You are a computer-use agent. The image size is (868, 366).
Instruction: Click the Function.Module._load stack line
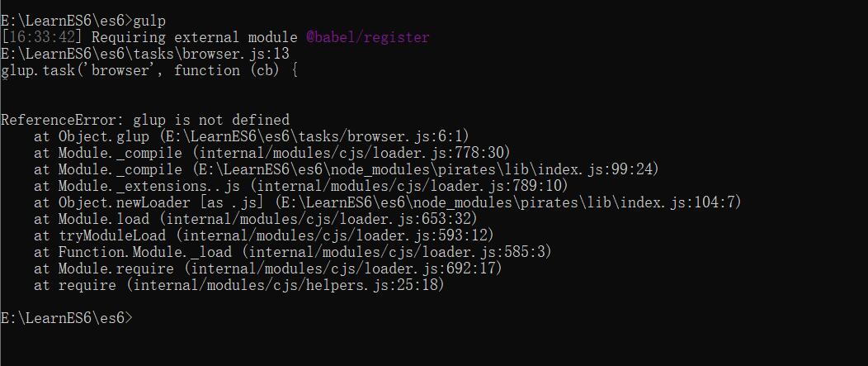pos(292,252)
